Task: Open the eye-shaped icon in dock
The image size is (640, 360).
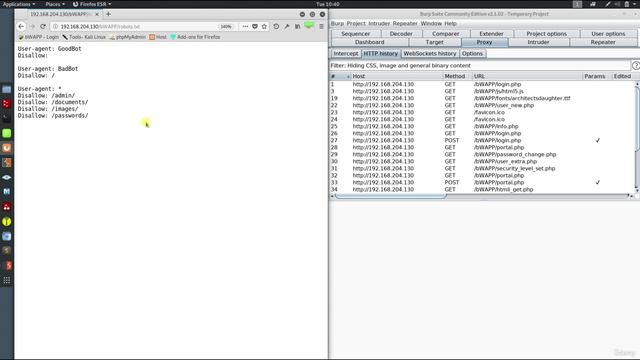Action: pyautogui.click(x=7, y=177)
